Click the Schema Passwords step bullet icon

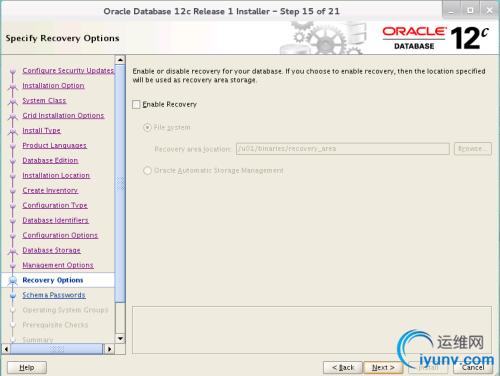tap(13, 296)
